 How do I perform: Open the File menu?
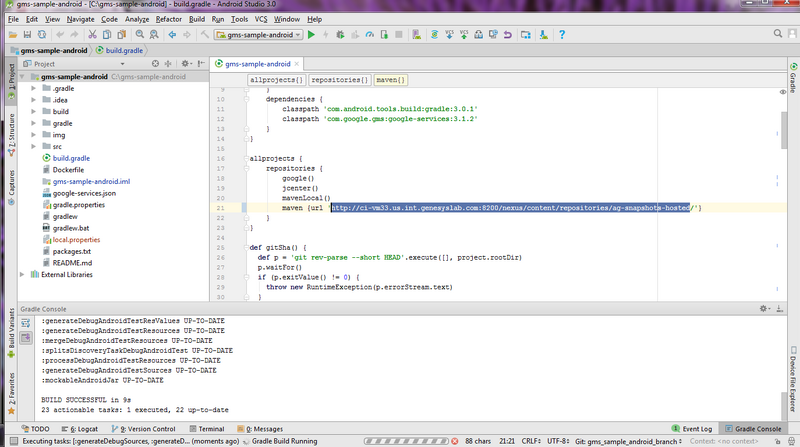pyautogui.click(x=13, y=19)
